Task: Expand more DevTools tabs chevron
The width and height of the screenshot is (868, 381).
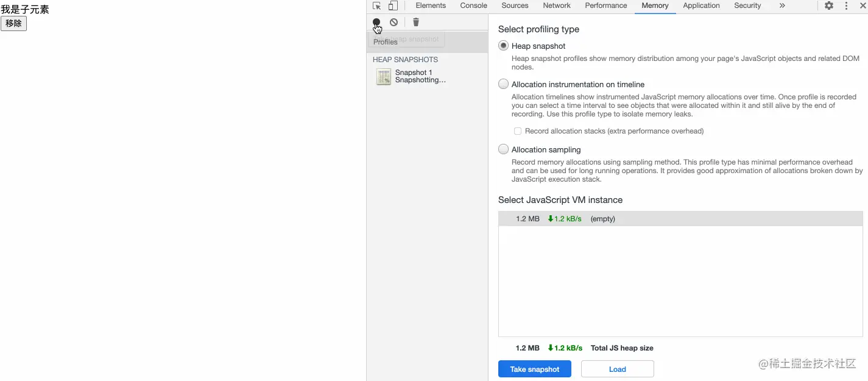Action: (782, 5)
